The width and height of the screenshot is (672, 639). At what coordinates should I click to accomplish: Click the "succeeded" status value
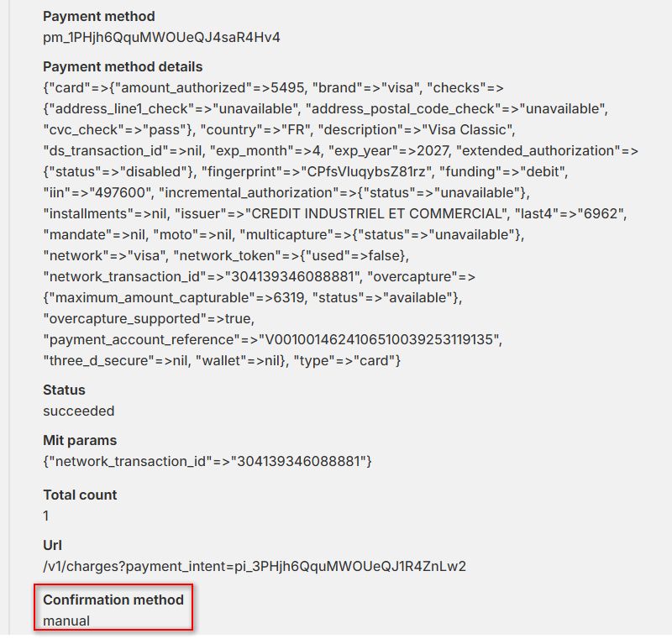[x=78, y=411]
